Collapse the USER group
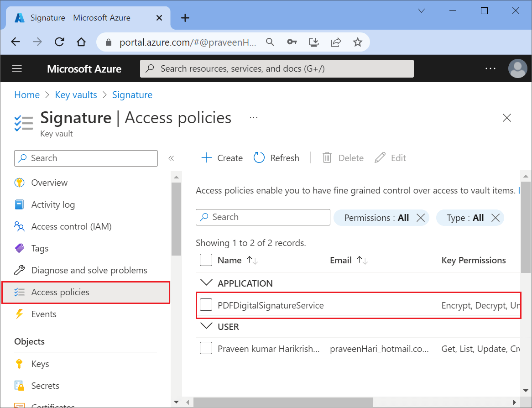Viewport: 532px width, 408px height. [x=207, y=326]
